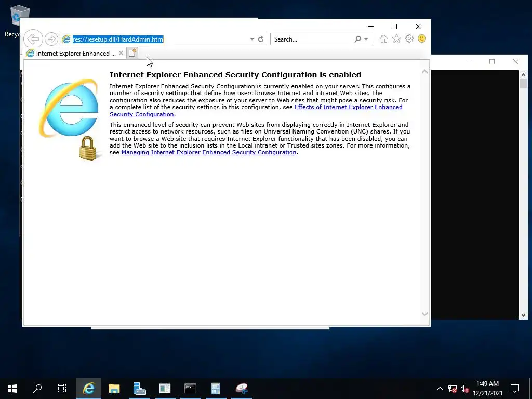This screenshot has width=532, height=399.
Task: Follow the Effects of Internet Explorer Enhanced link
Action: [x=256, y=111]
